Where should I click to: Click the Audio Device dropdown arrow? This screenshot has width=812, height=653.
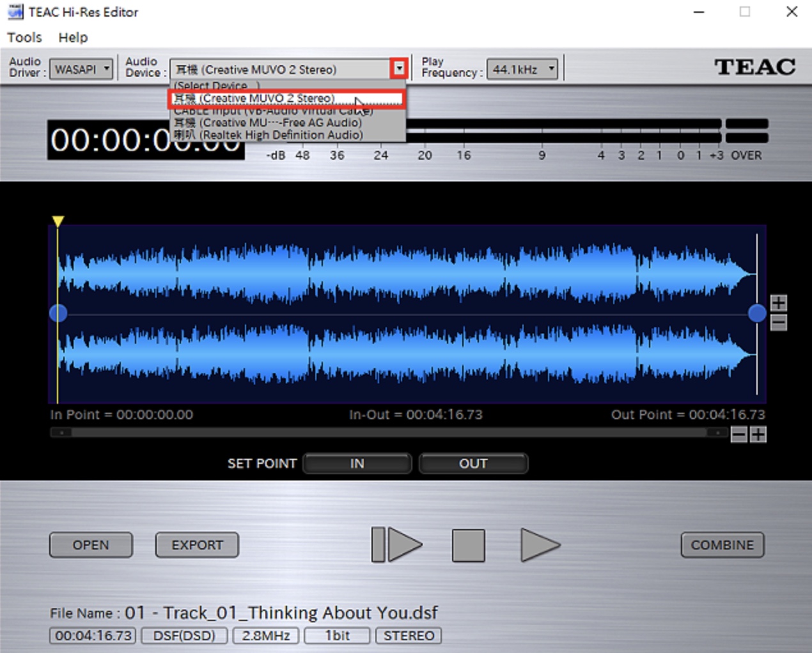click(x=399, y=68)
